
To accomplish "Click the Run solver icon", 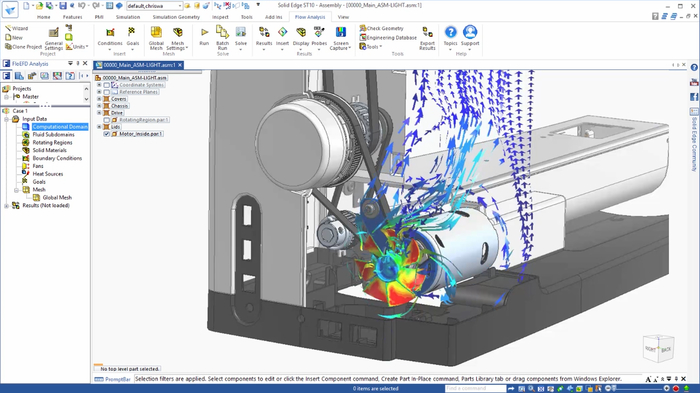I will (204, 36).
